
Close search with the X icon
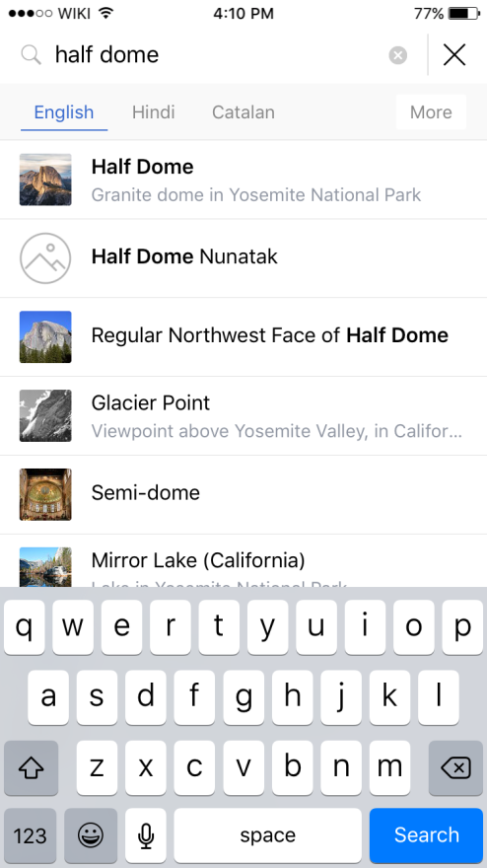pos(454,55)
